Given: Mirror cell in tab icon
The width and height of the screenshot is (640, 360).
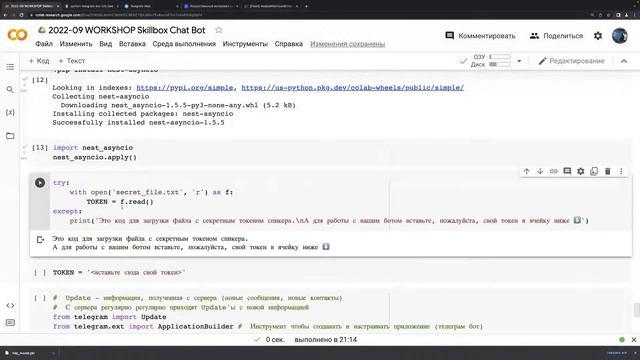Looking at the screenshot, I should coord(594,171).
